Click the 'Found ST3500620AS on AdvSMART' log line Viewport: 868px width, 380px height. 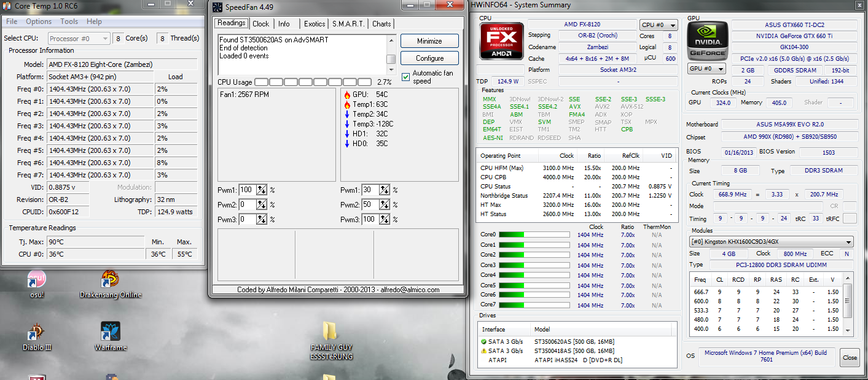pyautogui.click(x=274, y=40)
